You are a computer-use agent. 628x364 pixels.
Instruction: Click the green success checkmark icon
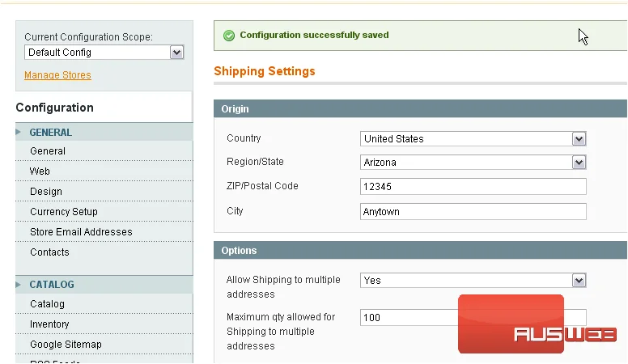tap(229, 36)
